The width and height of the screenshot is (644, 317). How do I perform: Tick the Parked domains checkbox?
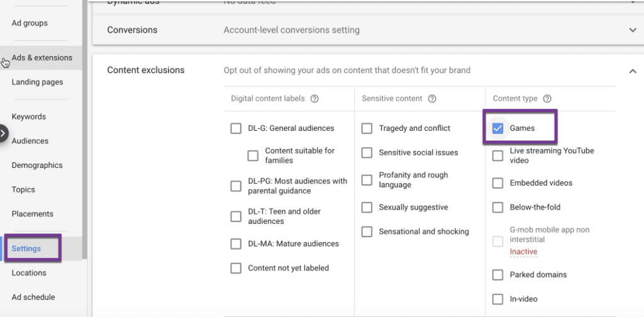(x=497, y=275)
